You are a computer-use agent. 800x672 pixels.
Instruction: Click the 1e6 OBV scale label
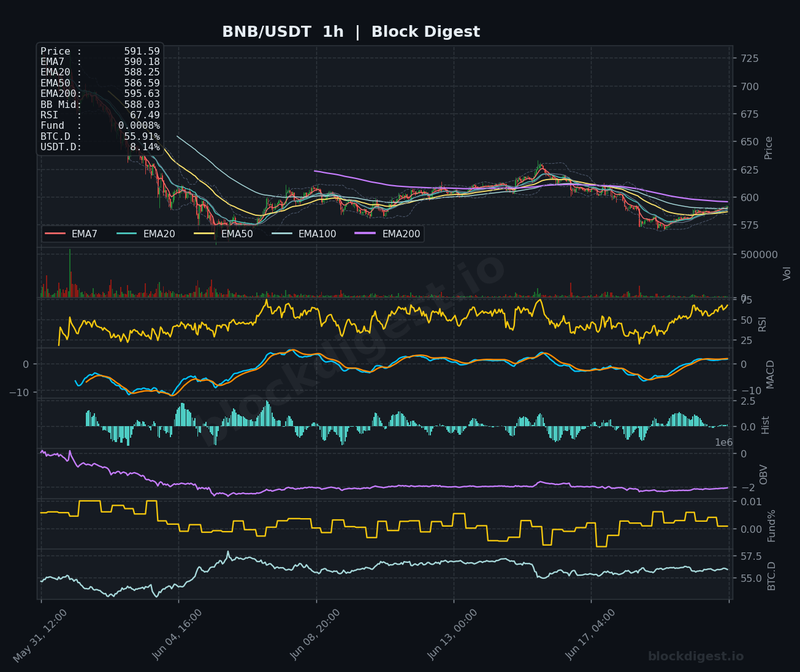724,443
